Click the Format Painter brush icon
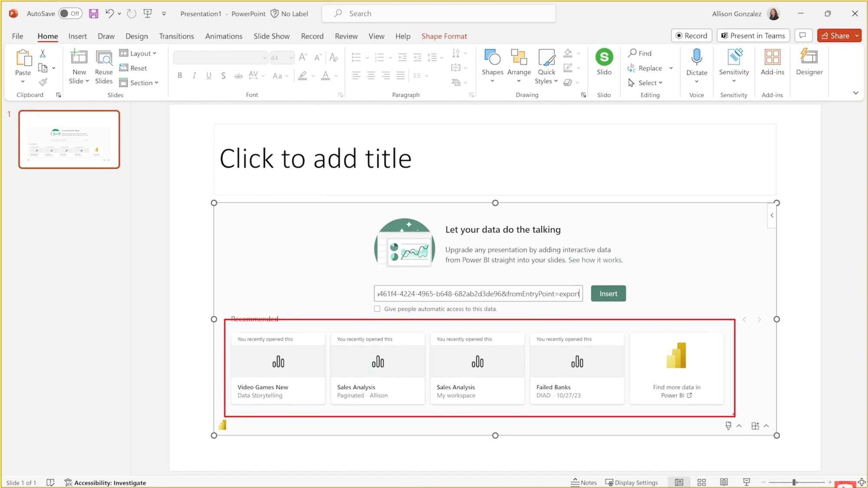 click(x=43, y=82)
